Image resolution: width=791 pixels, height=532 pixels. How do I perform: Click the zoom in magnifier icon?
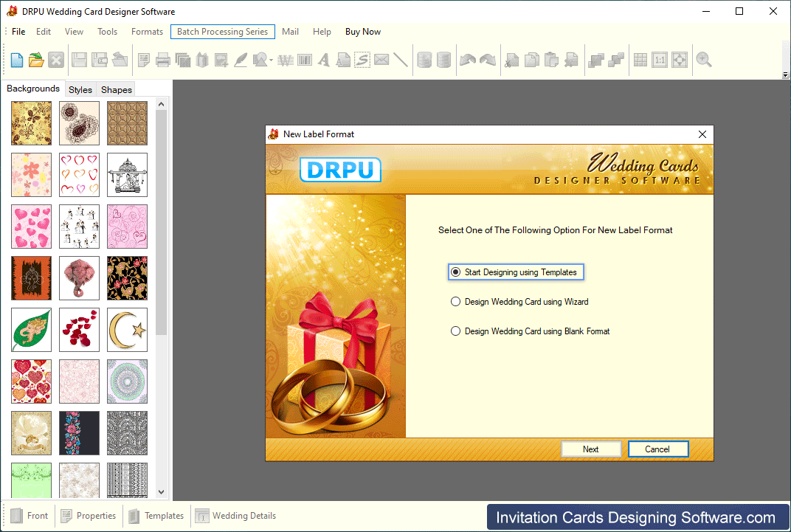click(x=704, y=60)
